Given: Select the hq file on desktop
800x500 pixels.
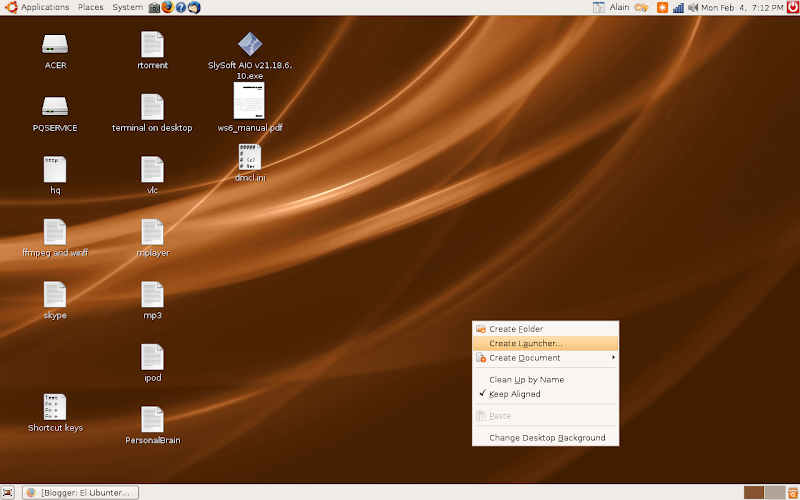Looking at the screenshot, I should click(55, 169).
